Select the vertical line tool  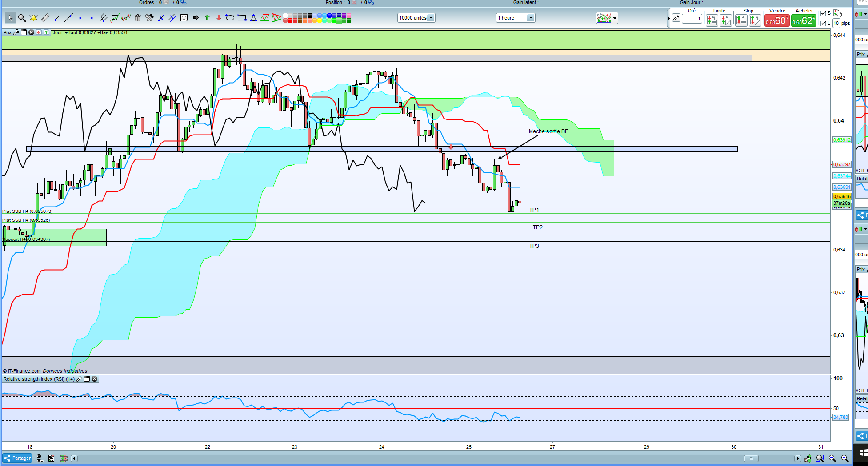92,18
